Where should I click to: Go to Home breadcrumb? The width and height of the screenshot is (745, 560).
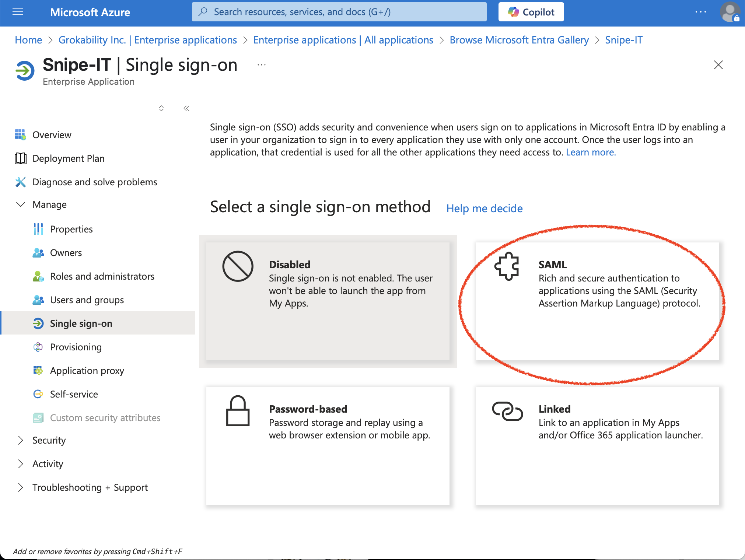pyautogui.click(x=28, y=40)
